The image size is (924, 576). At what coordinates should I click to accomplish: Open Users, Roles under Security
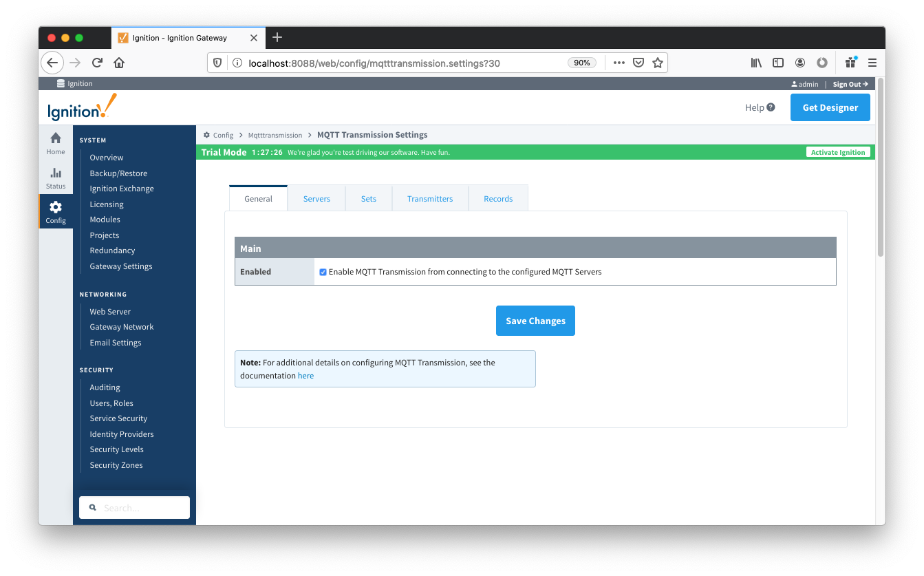111,403
